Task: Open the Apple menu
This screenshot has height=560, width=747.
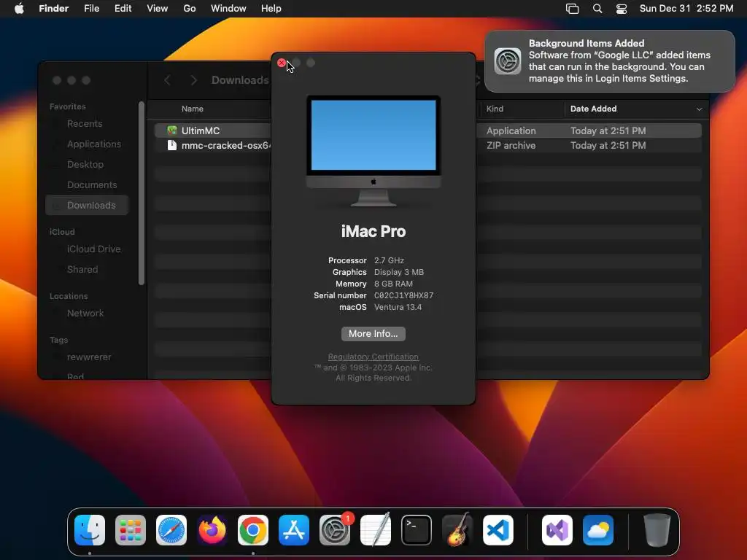Action: tap(19, 9)
